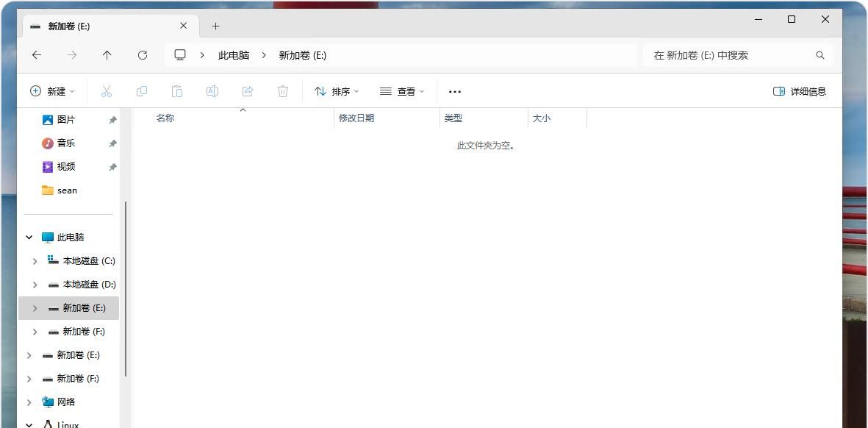Click the Share icon in the command bar
This screenshot has height=428, width=868.
pos(248,90)
